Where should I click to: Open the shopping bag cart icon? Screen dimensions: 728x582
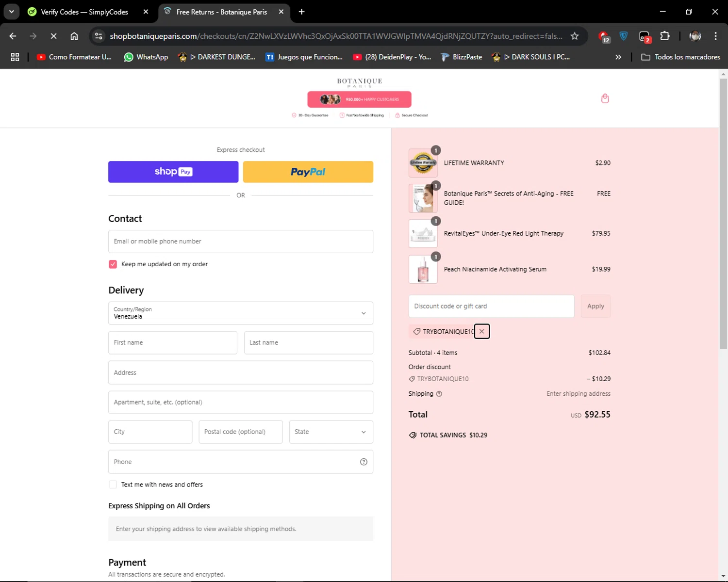(605, 98)
